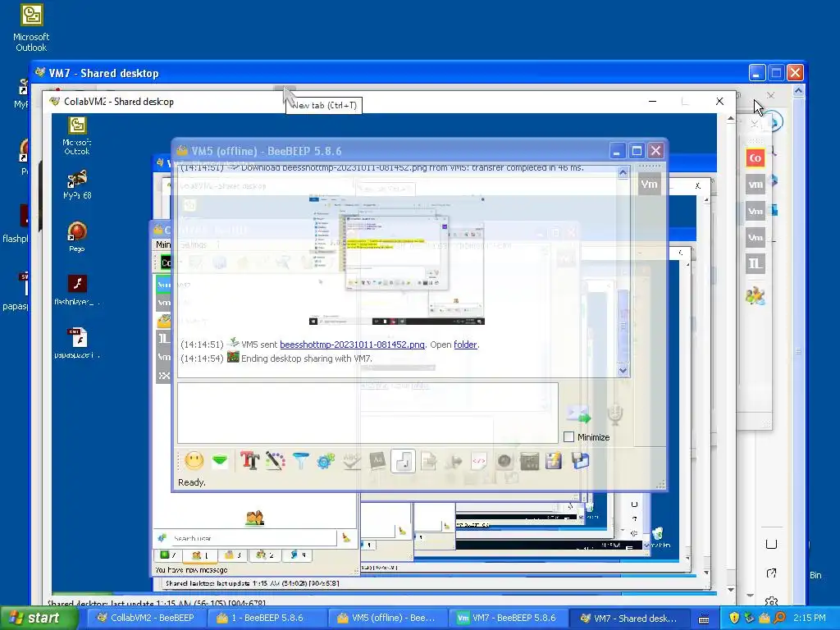Open the emoticons smiley picker
Screen dimensions: 840x630
click(x=194, y=461)
